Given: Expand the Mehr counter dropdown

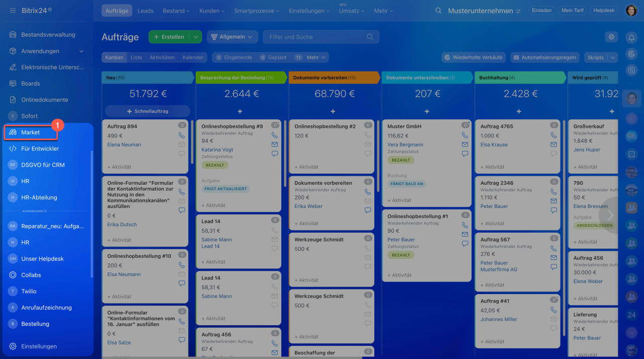Looking at the screenshot, I should tap(317, 57).
